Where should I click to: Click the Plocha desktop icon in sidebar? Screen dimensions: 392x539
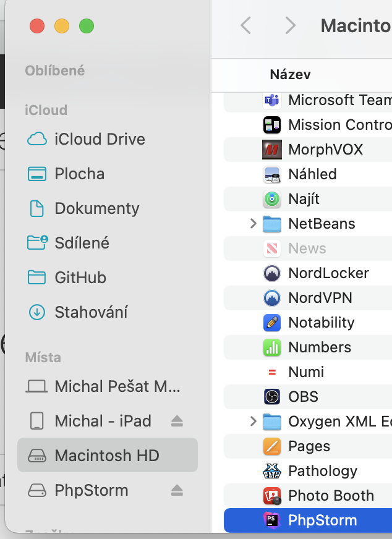pos(37,174)
